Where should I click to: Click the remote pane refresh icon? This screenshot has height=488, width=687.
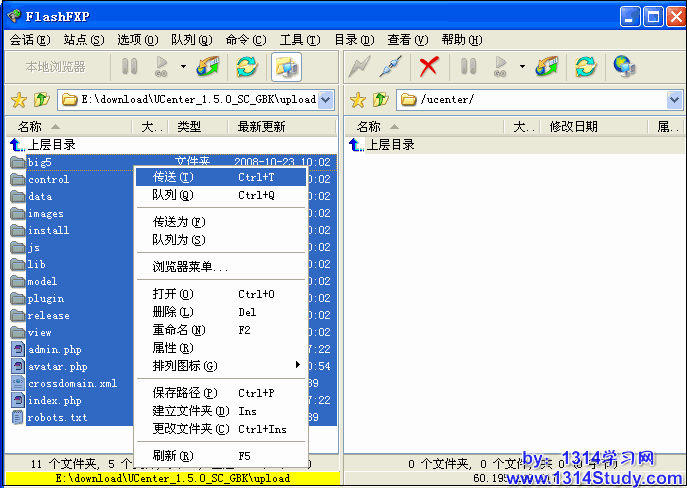point(585,67)
